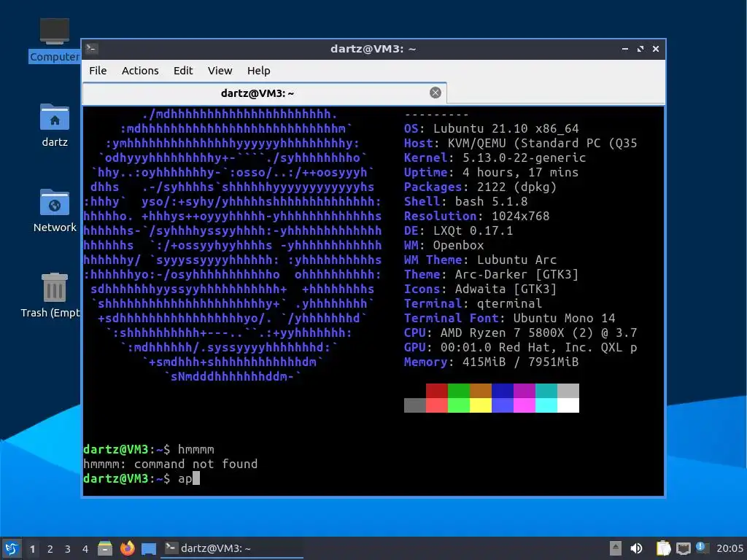Click the 'Theme: Arc-Darker [GTK3]' line
The height and width of the screenshot is (560, 747).
click(x=491, y=274)
